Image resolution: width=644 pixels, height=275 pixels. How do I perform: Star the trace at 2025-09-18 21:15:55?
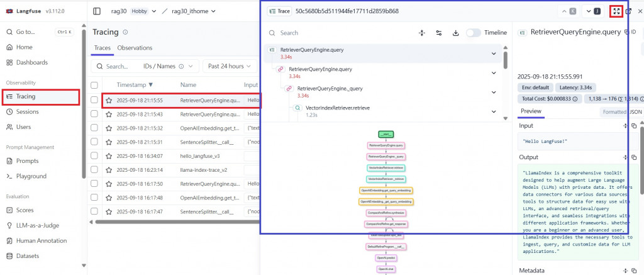[x=109, y=100]
